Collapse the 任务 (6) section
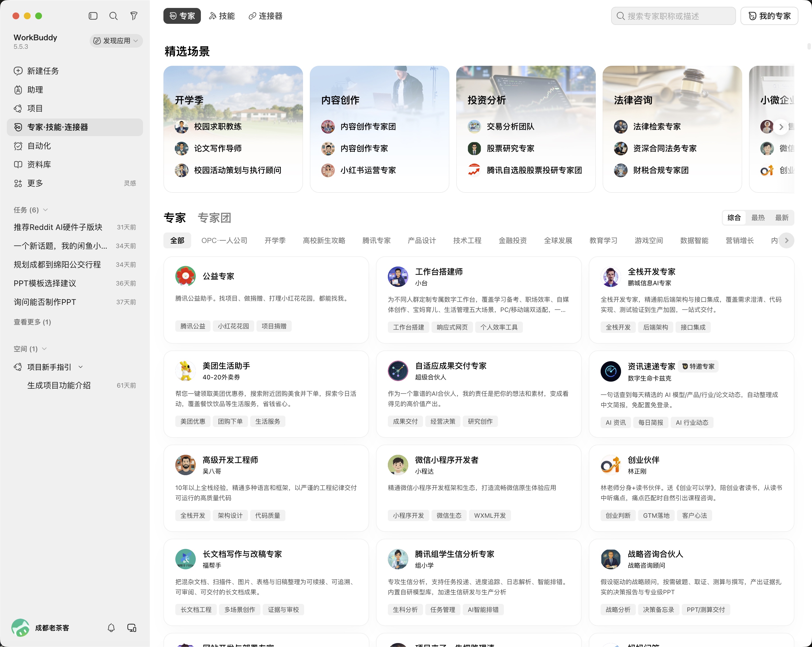The width and height of the screenshot is (812, 647). tap(46, 210)
